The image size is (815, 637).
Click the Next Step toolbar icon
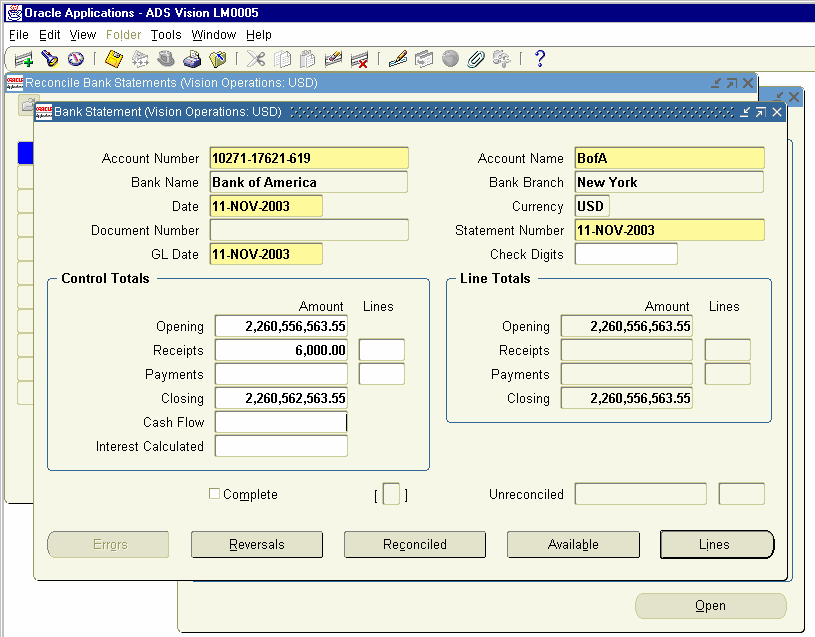point(140,59)
